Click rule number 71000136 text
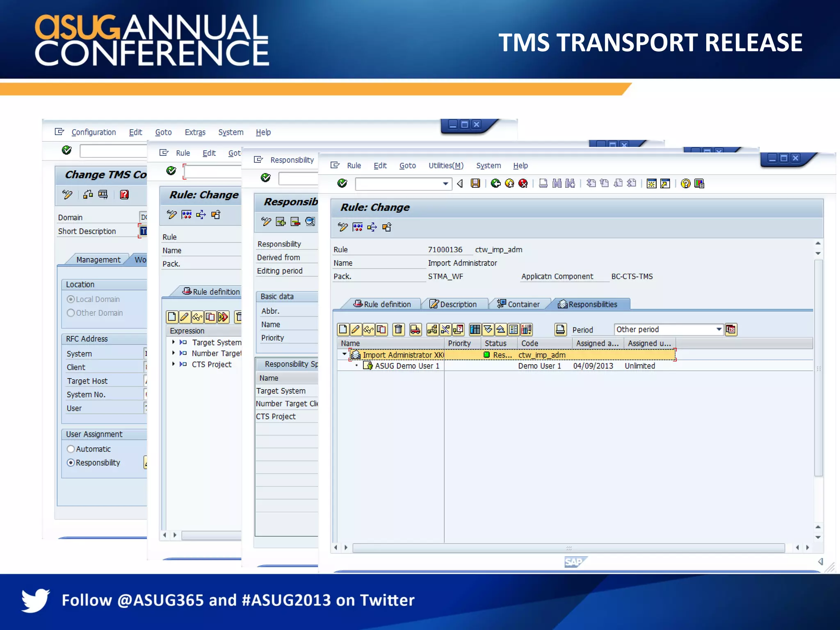 pos(445,249)
